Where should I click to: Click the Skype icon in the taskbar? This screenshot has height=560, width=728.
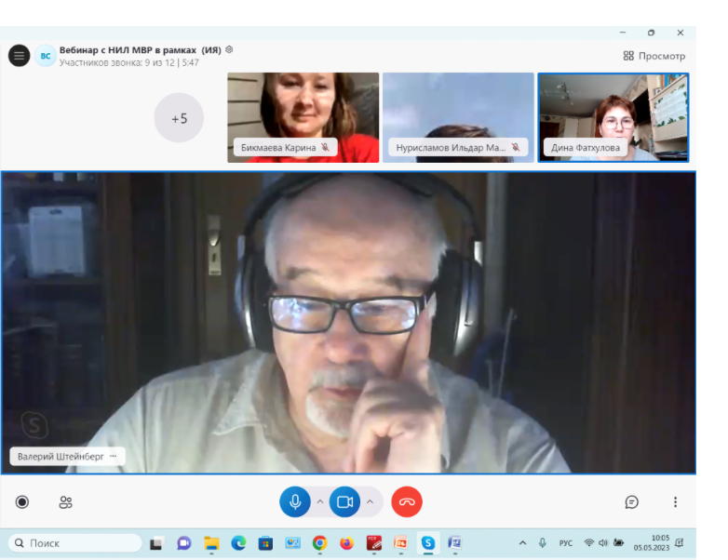(427, 542)
